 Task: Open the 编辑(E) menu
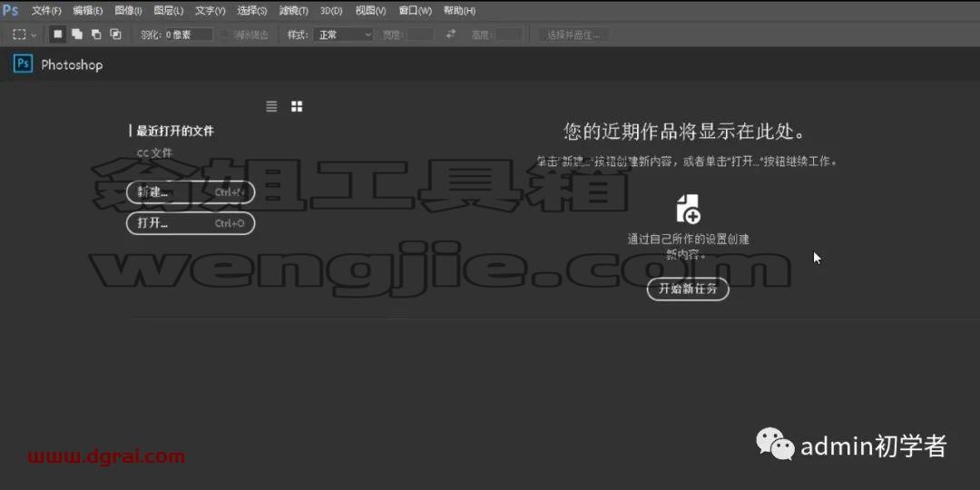click(87, 11)
